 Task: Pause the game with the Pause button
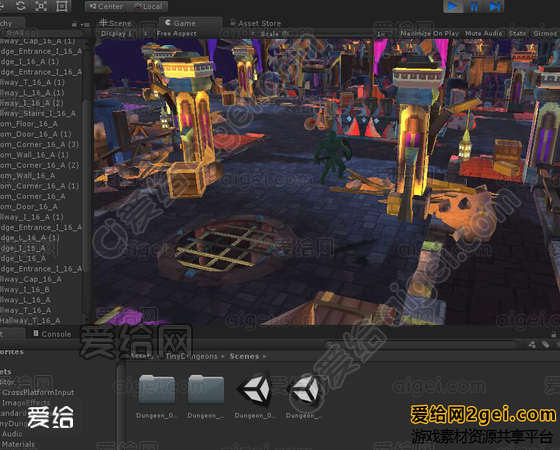click(474, 6)
